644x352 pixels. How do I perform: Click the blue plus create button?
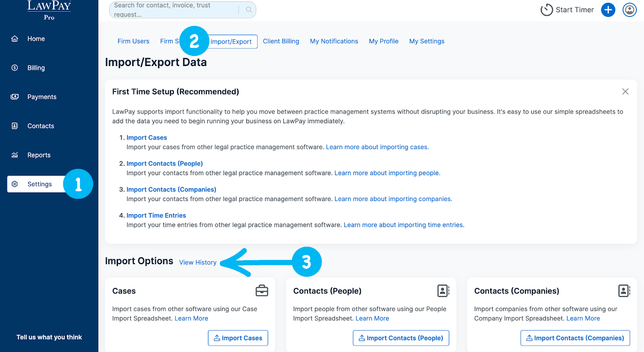pos(608,10)
